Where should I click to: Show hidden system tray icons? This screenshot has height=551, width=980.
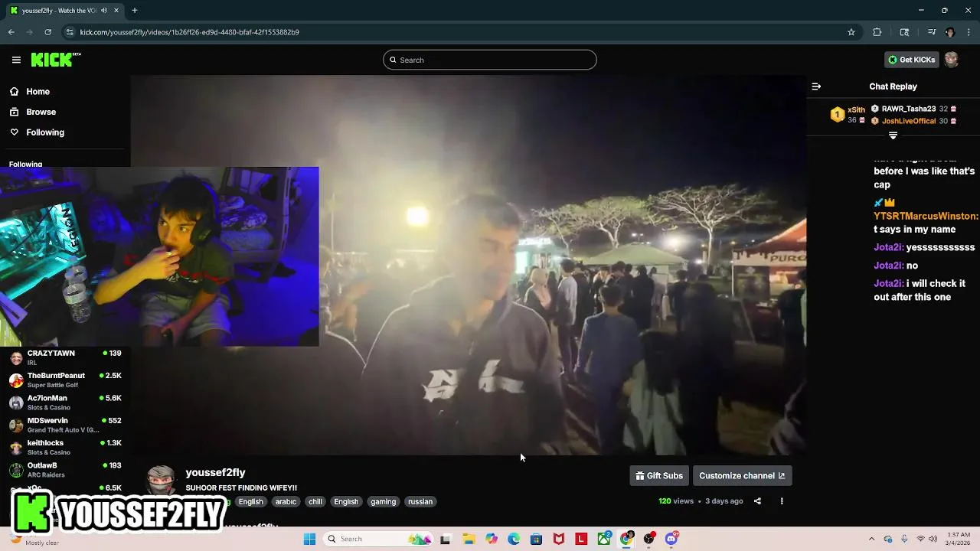point(871,539)
